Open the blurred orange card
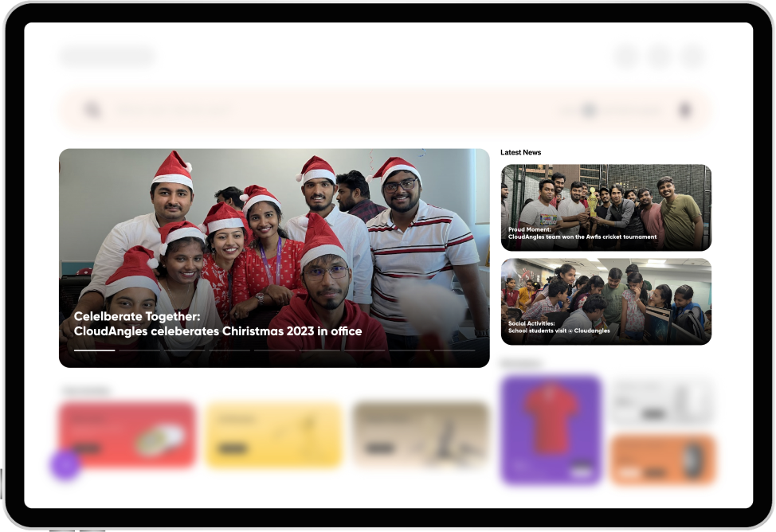Image resolution: width=776 pixels, height=532 pixels. [x=663, y=460]
